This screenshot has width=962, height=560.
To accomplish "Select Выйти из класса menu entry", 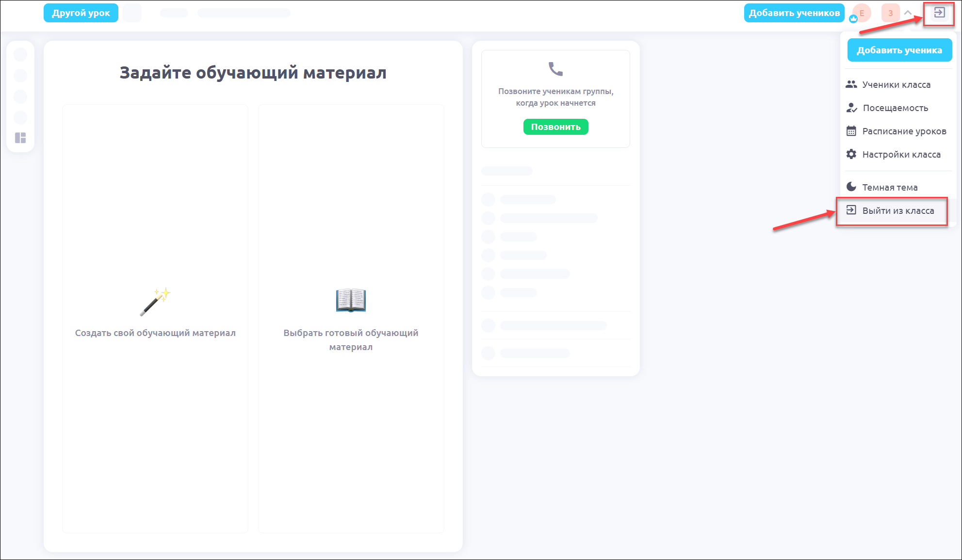I will click(897, 210).
